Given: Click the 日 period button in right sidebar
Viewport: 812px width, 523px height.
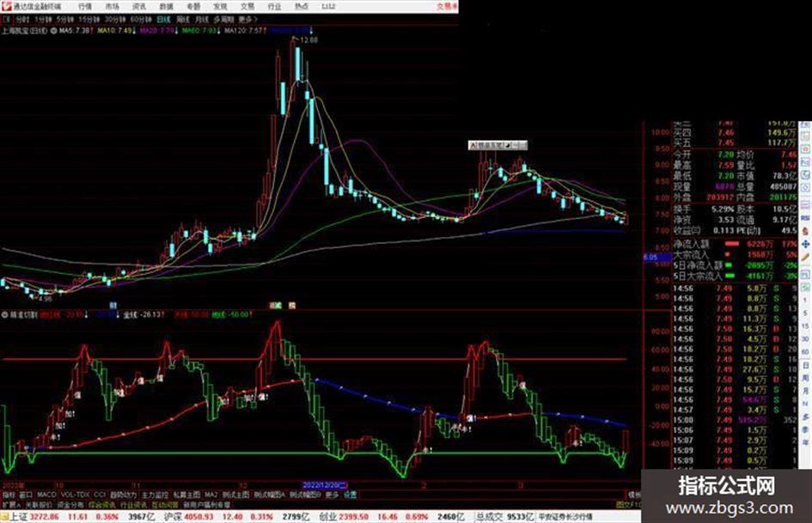Looking at the screenshot, I should tap(805, 365).
